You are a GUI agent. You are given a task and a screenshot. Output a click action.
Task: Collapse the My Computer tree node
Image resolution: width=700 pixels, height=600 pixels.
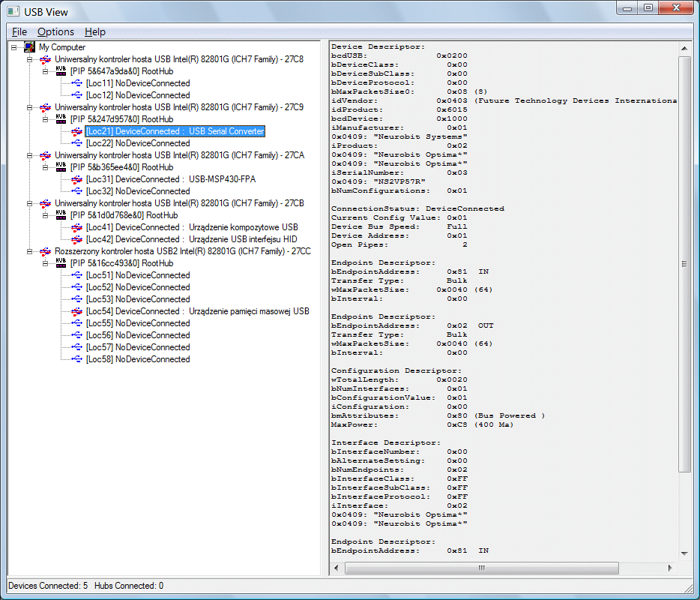tap(13, 47)
